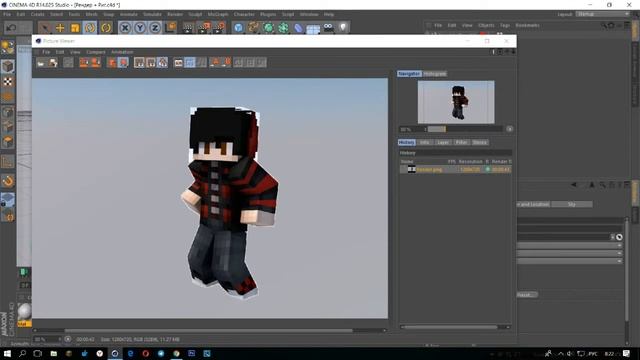The height and width of the screenshot is (360, 640).
Task: Click Save As icon in Picture Viewer
Action: (53, 62)
